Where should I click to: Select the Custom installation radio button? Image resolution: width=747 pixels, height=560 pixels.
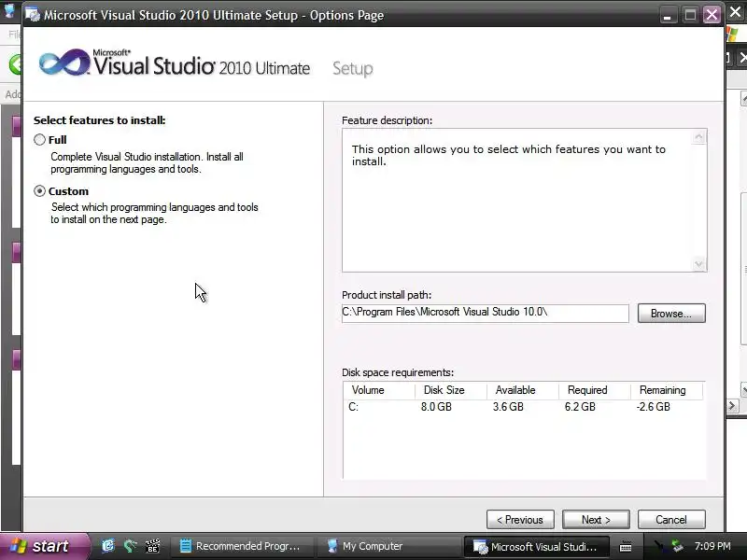click(x=39, y=191)
